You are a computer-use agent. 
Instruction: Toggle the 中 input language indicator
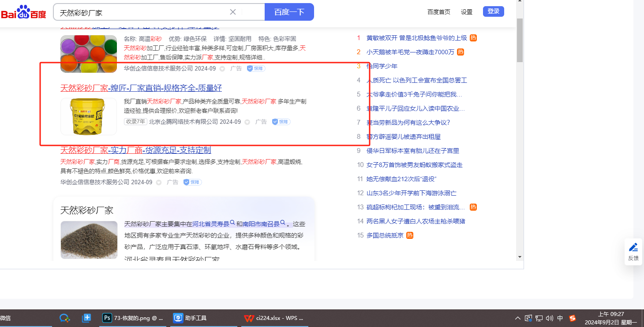pos(560,318)
